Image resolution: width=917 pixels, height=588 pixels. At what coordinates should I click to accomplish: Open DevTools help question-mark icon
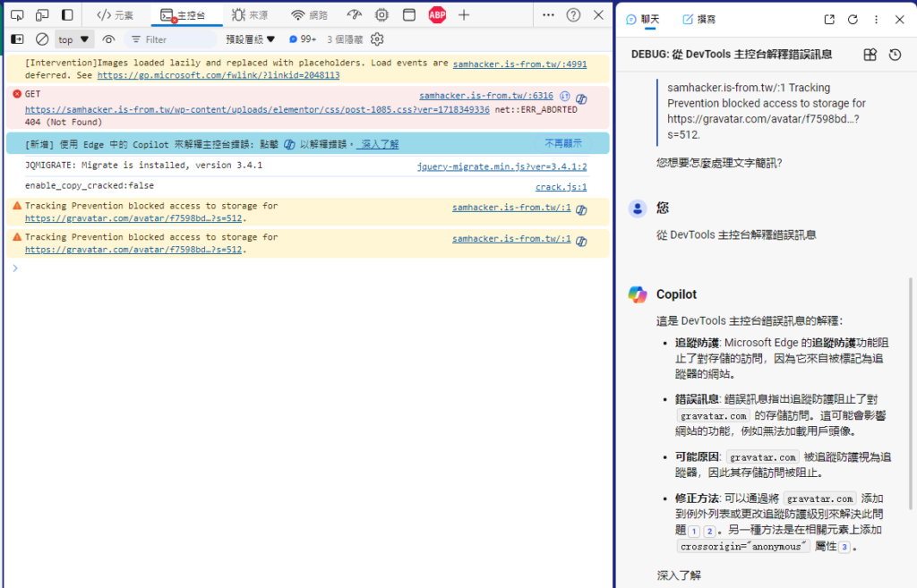573,15
